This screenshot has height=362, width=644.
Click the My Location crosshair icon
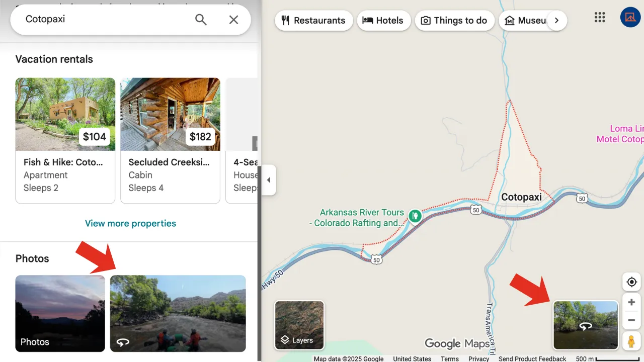pos(631,282)
